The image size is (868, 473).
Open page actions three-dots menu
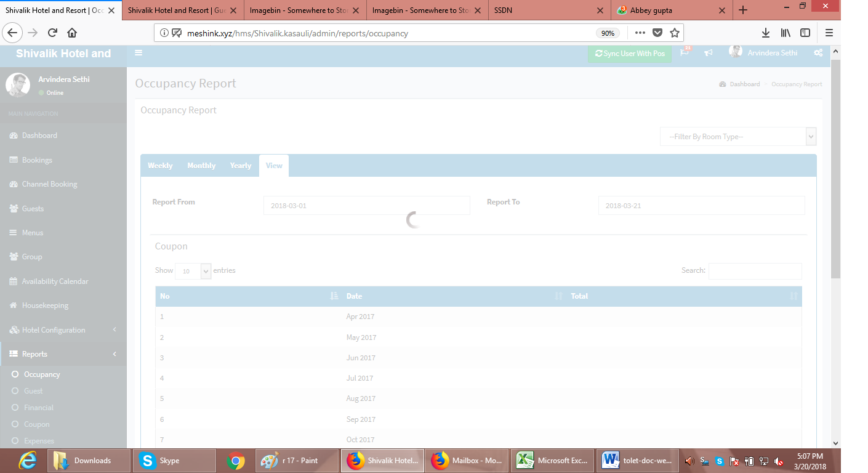click(x=640, y=33)
